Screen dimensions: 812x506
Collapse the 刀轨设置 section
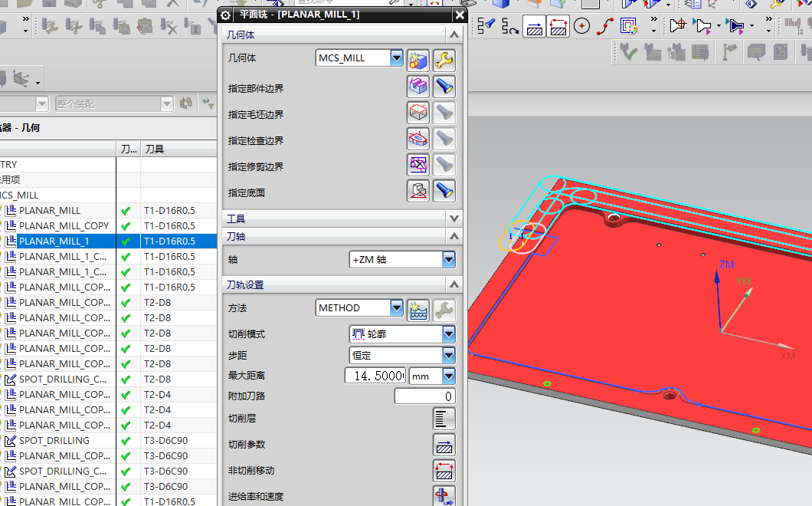coord(454,284)
